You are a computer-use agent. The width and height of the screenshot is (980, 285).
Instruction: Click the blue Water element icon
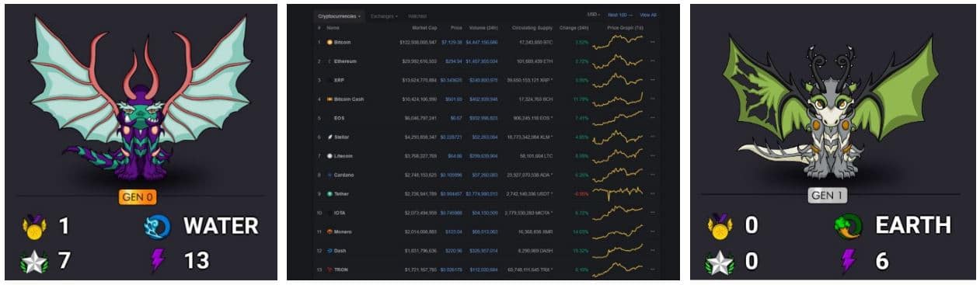click(158, 226)
